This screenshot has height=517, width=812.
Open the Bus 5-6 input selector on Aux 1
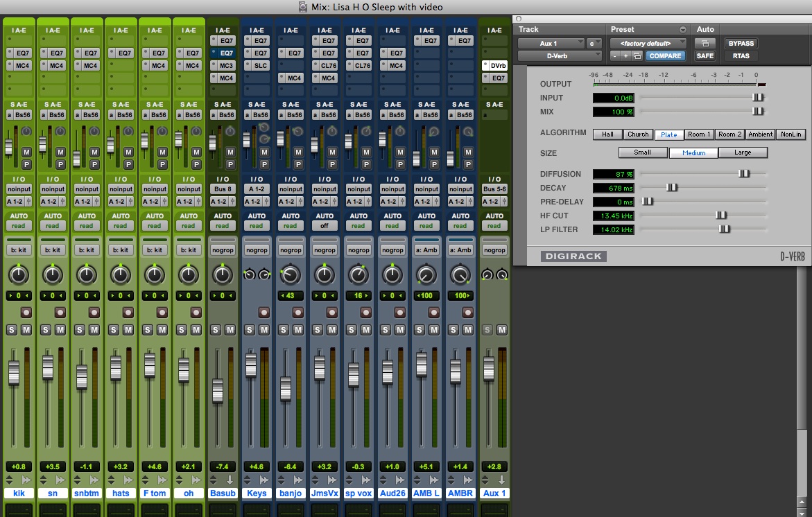494,189
